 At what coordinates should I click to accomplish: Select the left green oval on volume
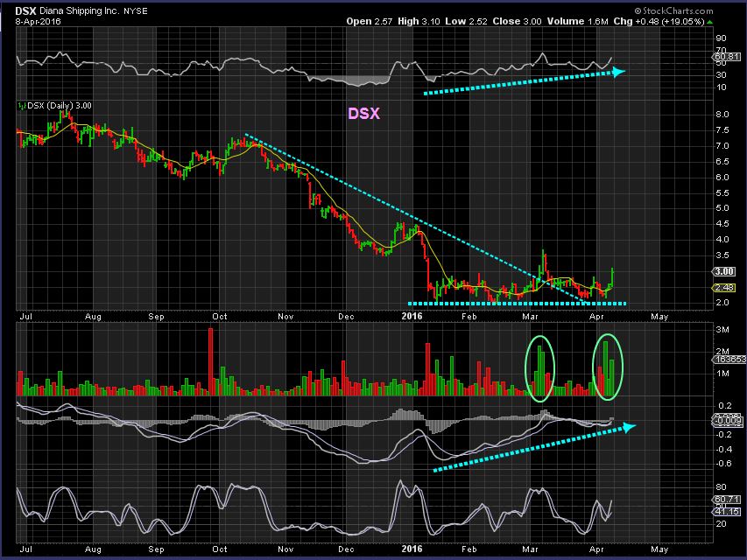(541, 369)
